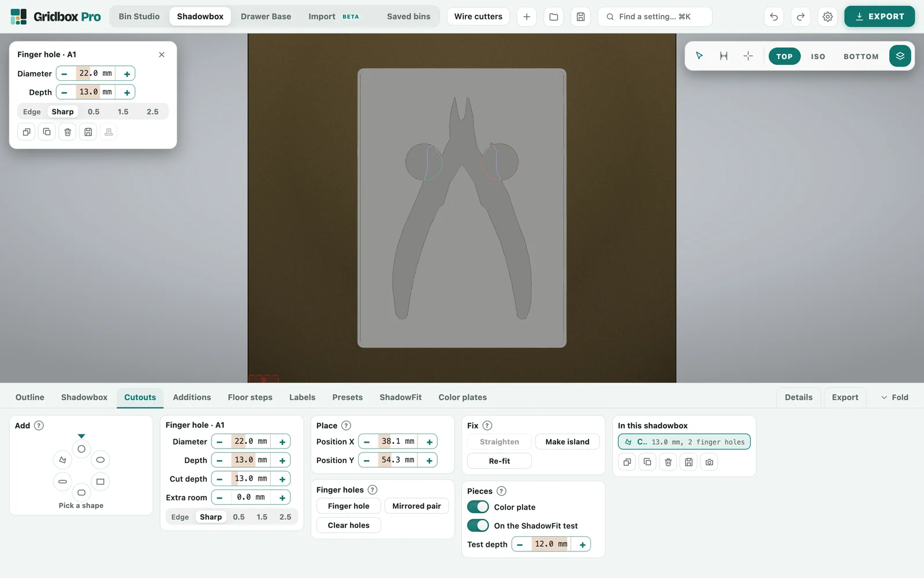Click the Clear holes button
This screenshot has width=924, height=578.
pyautogui.click(x=349, y=525)
